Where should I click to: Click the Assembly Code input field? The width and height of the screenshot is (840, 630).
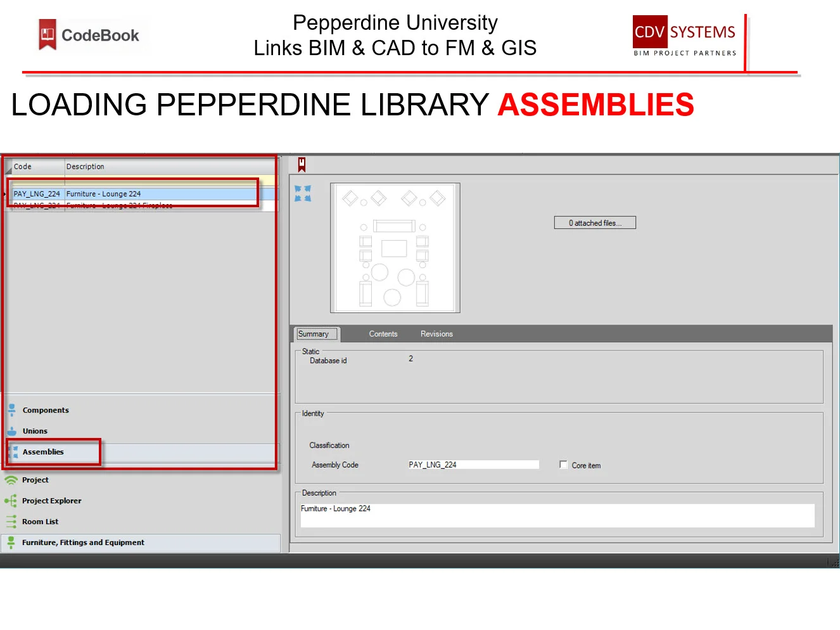point(473,465)
